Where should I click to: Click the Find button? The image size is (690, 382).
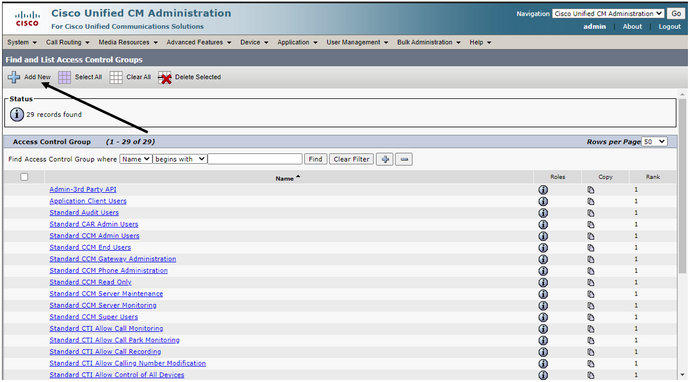[315, 159]
